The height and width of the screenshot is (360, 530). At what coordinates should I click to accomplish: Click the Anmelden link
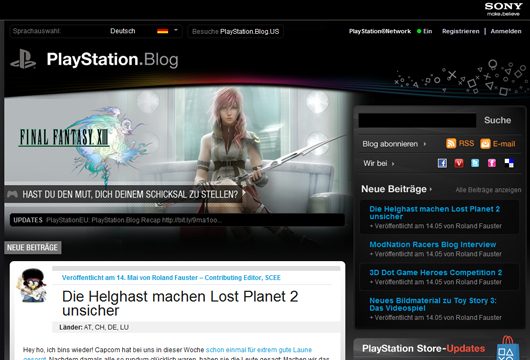point(506,31)
